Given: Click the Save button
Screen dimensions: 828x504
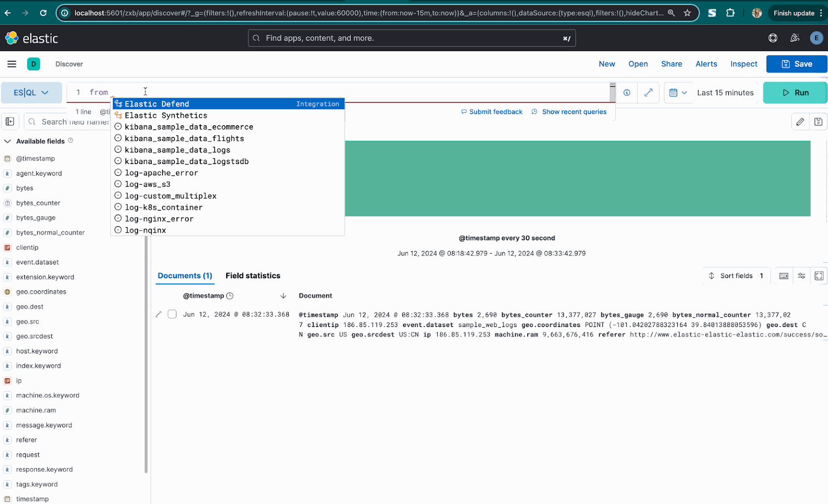Looking at the screenshot, I should tap(797, 64).
